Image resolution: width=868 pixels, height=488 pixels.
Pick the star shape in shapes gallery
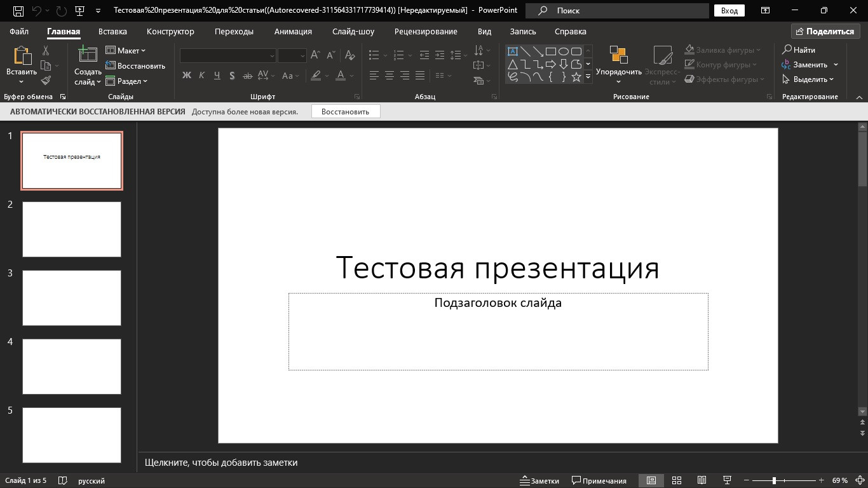tap(576, 77)
